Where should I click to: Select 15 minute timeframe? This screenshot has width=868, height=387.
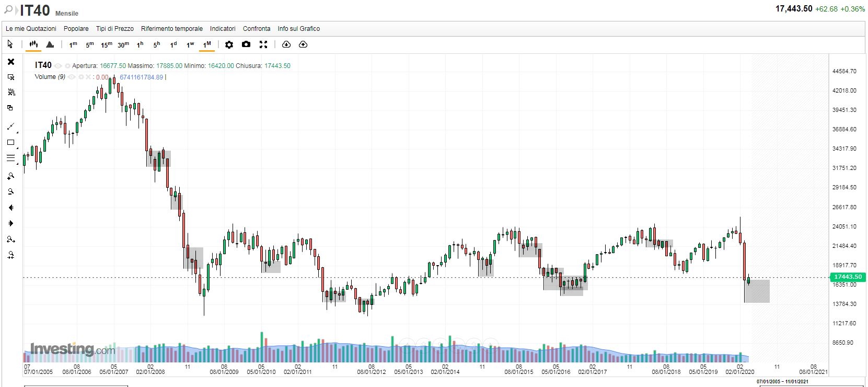pyautogui.click(x=107, y=44)
